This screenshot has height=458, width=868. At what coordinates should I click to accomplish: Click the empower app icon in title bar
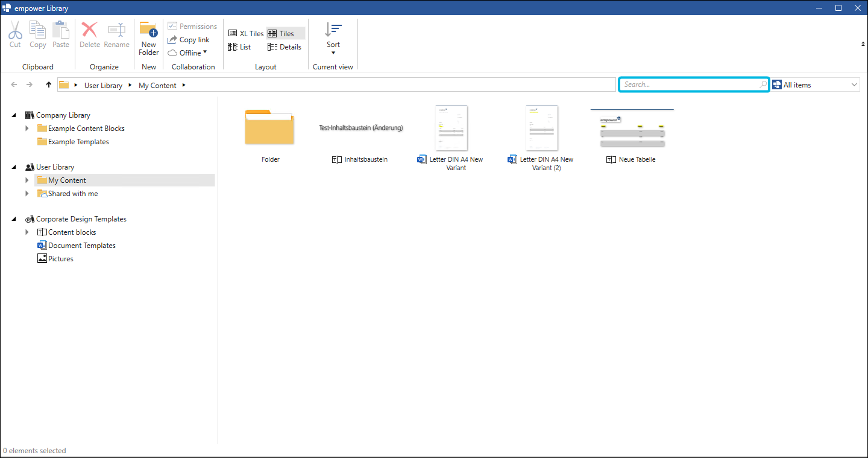pyautogui.click(x=8, y=8)
